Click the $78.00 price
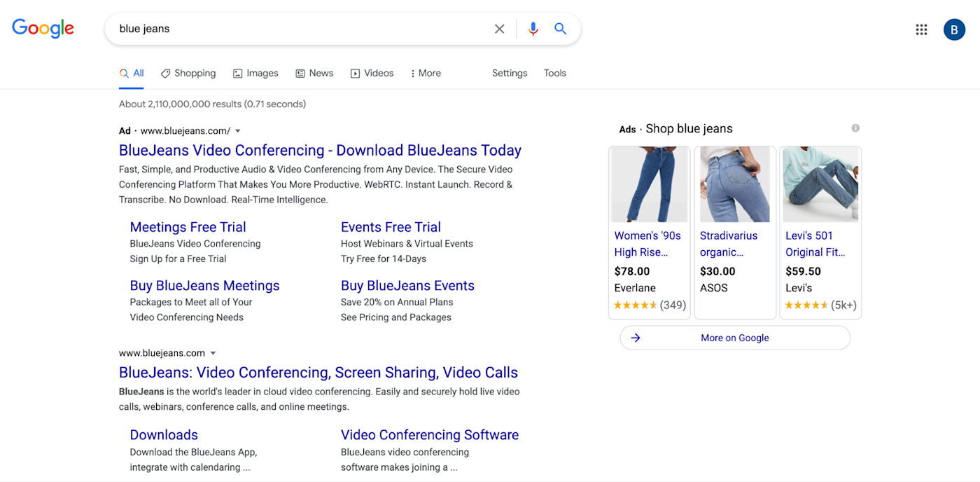This screenshot has height=482, width=980. tap(632, 271)
